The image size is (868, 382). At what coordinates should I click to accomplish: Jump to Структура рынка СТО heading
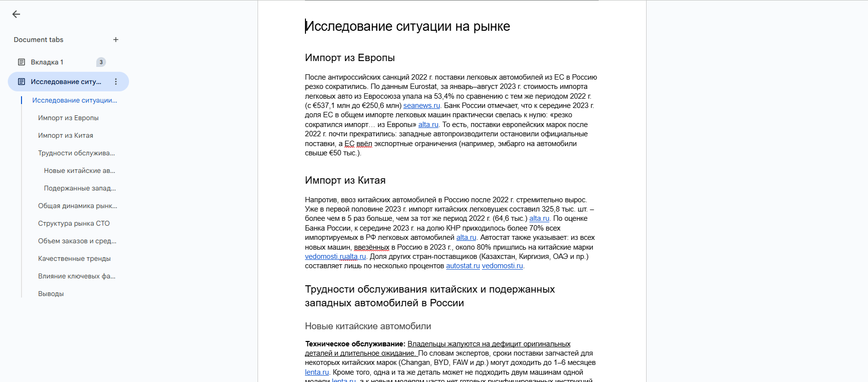[74, 223]
